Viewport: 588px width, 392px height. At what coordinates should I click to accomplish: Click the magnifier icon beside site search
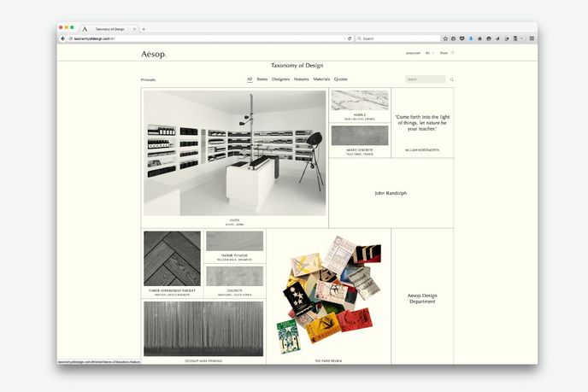pyautogui.click(x=451, y=79)
